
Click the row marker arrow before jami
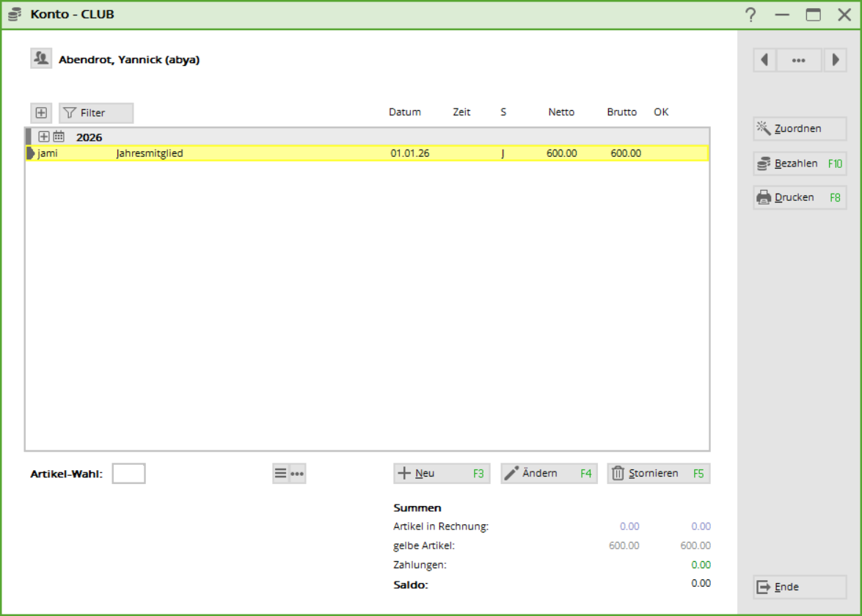coord(31,153)
